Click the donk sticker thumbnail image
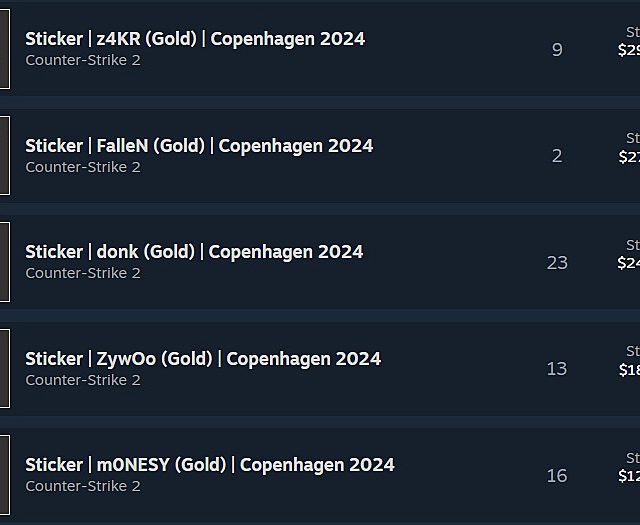Screen dimensions: 640x525 pos(4,262)
